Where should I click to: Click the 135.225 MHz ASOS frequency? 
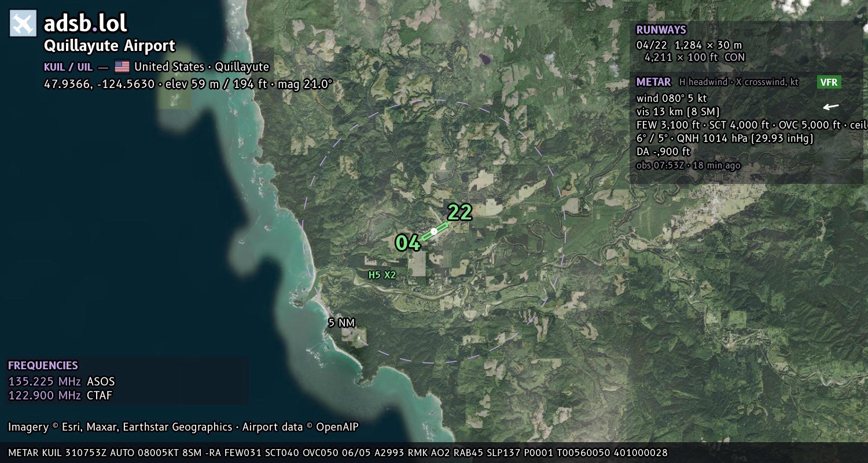pos(61,381)
